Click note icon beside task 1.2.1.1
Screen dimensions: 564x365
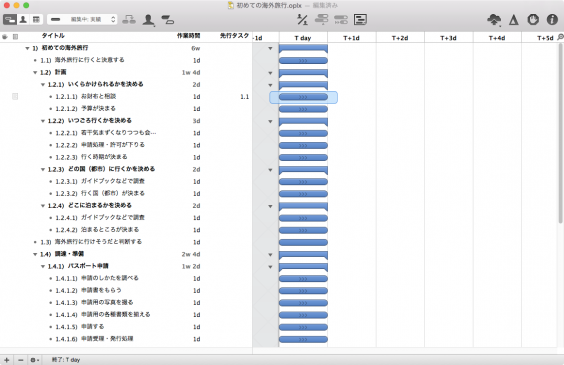(15, 96)
